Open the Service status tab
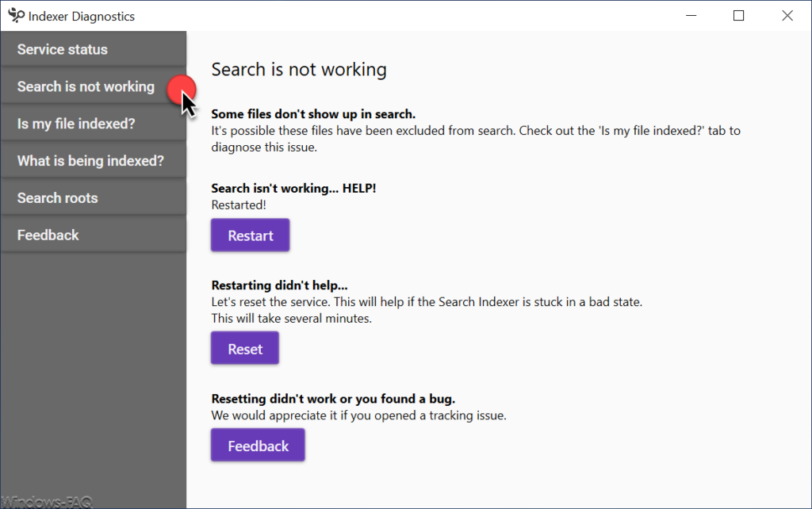 click(94, 49)
